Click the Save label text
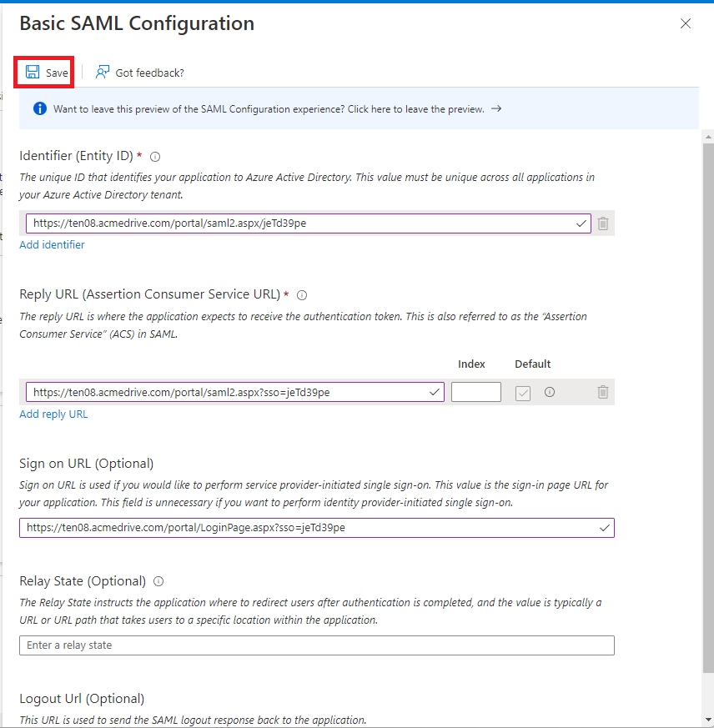Image resolution: width=714 pixels, height=728 pixels. point(57,73)
